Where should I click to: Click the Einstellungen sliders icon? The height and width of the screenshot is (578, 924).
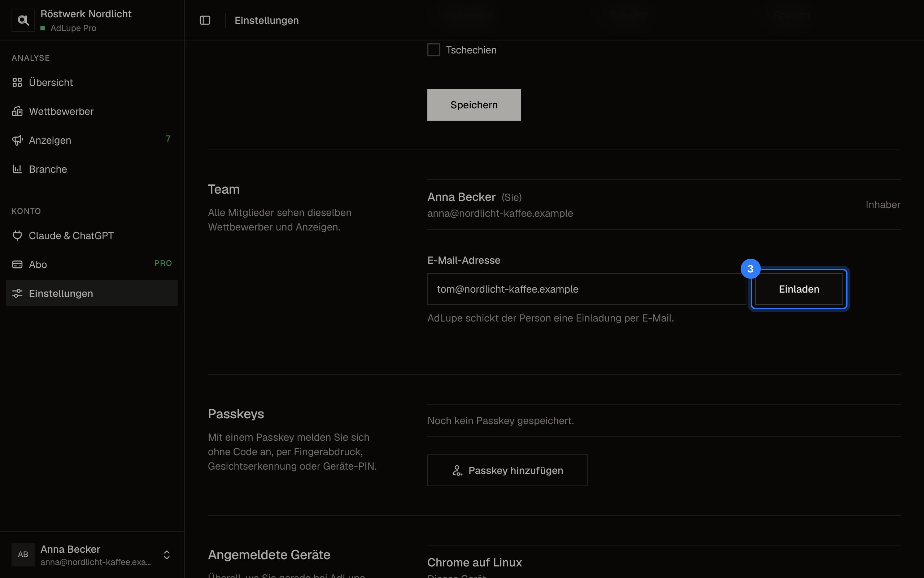[x=17, y=293]
